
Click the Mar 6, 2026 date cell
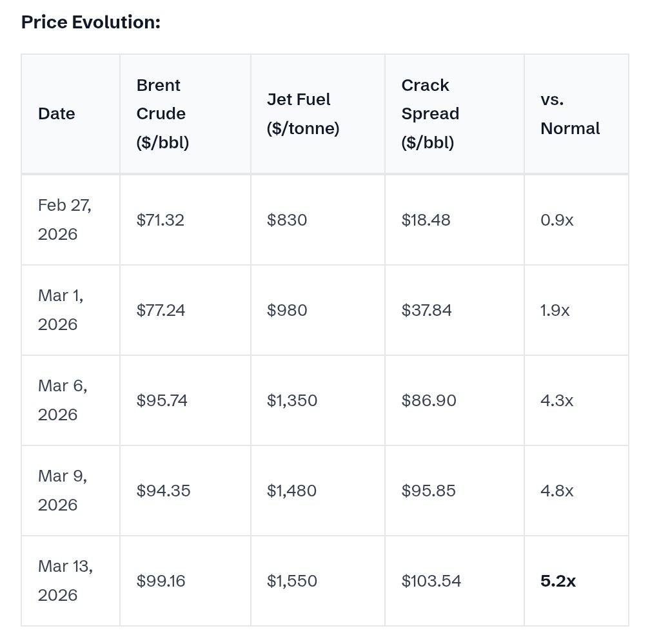[x=63, y=400]
